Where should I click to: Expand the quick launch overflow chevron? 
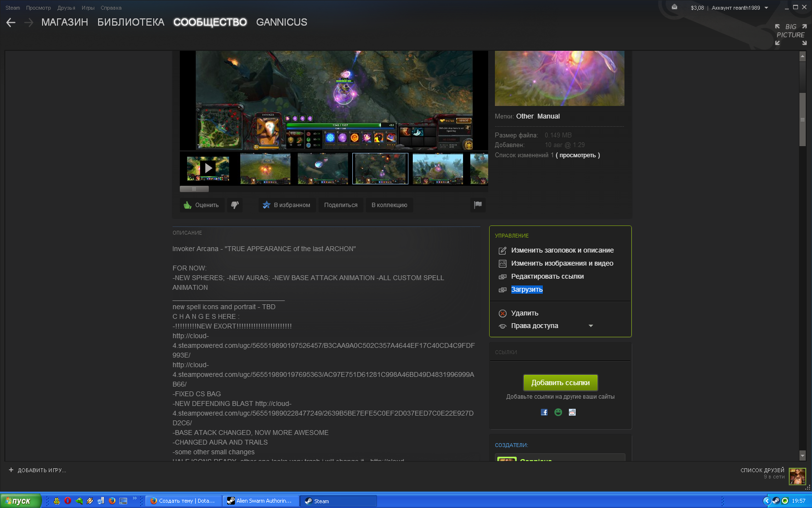coord(135,498)
